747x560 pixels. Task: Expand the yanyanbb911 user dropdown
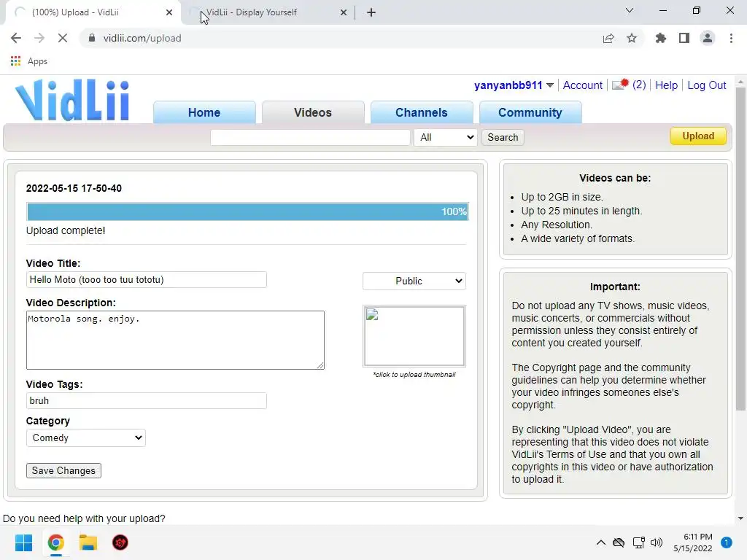[x=550, y=85]
